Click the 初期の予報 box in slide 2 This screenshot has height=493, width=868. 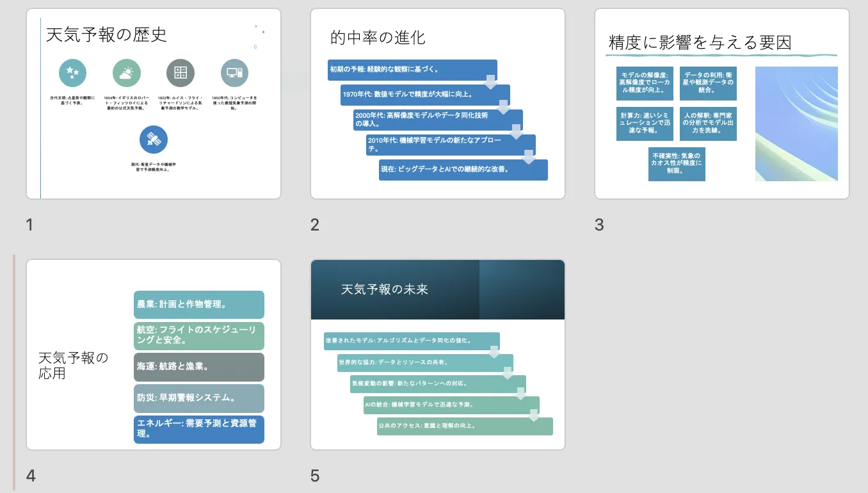tap(412, 70)
